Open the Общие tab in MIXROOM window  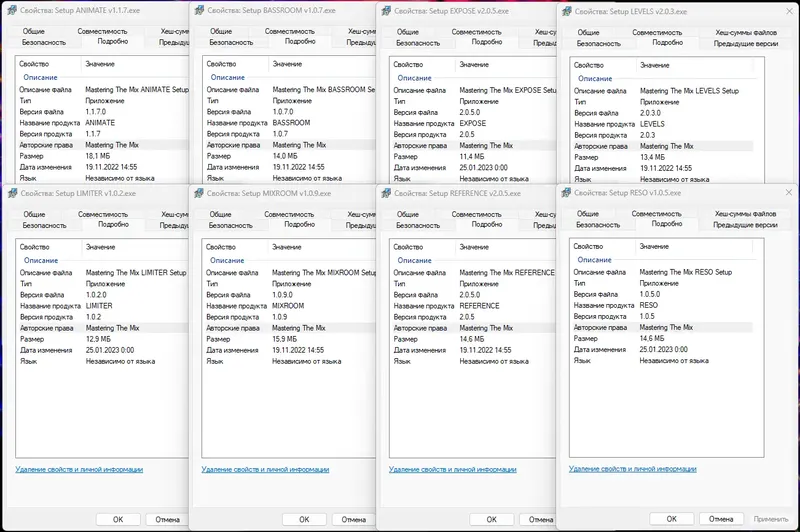click(x=220, y=214)
